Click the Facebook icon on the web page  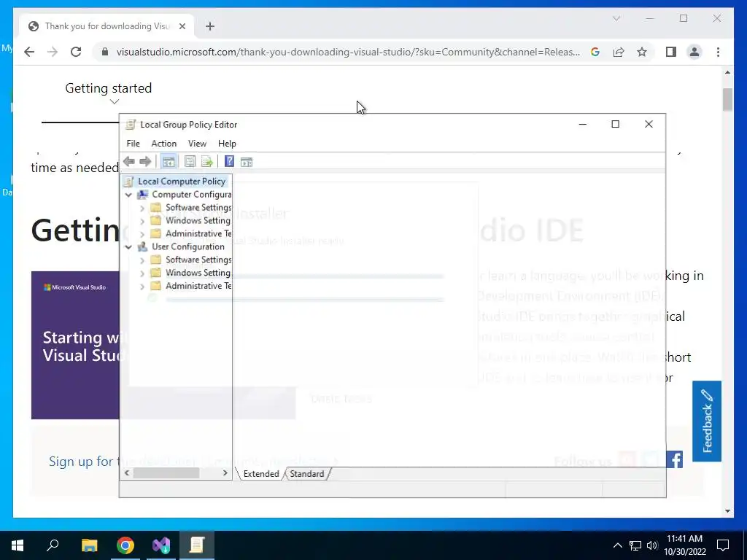click(675, 459)
